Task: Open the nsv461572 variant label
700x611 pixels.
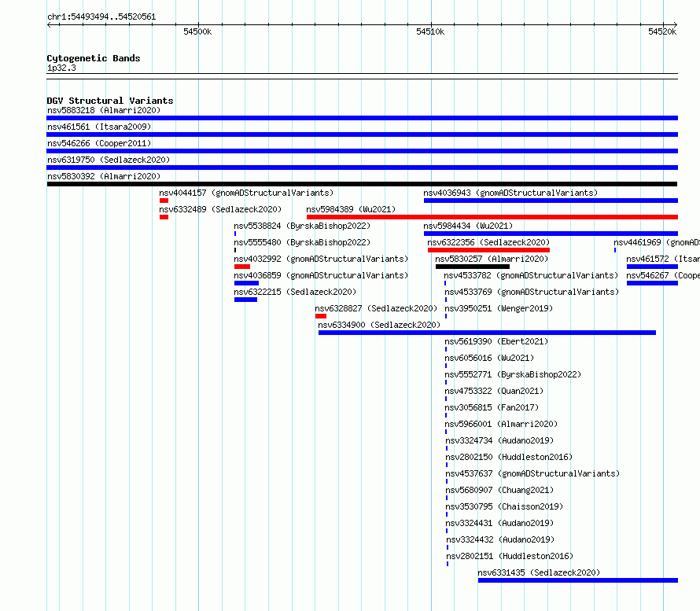Action: (662, 259)
